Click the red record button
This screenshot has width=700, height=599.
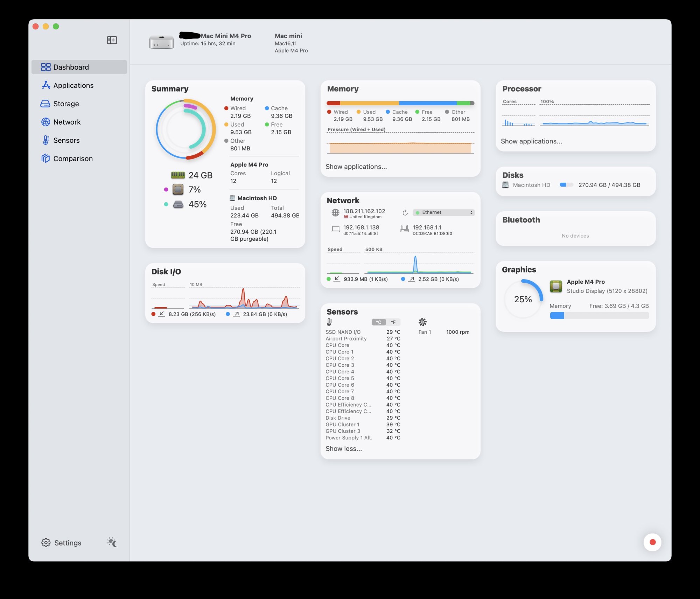click(652, 542)
